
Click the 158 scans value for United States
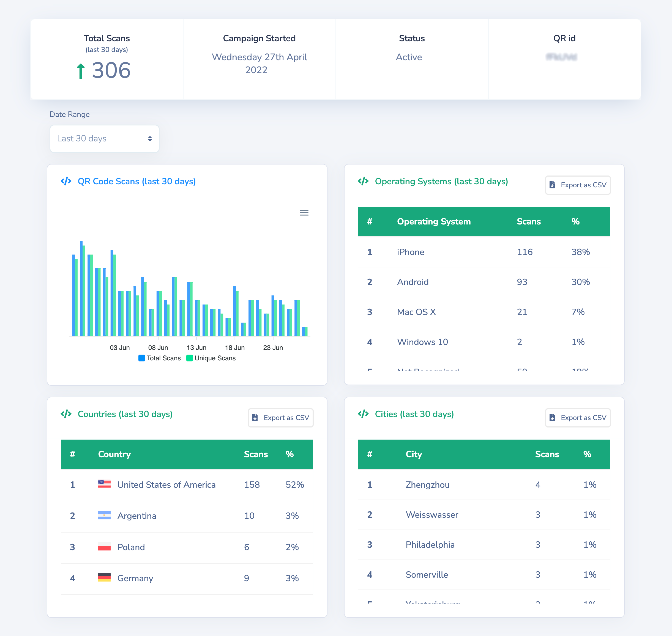pos(252,484)
